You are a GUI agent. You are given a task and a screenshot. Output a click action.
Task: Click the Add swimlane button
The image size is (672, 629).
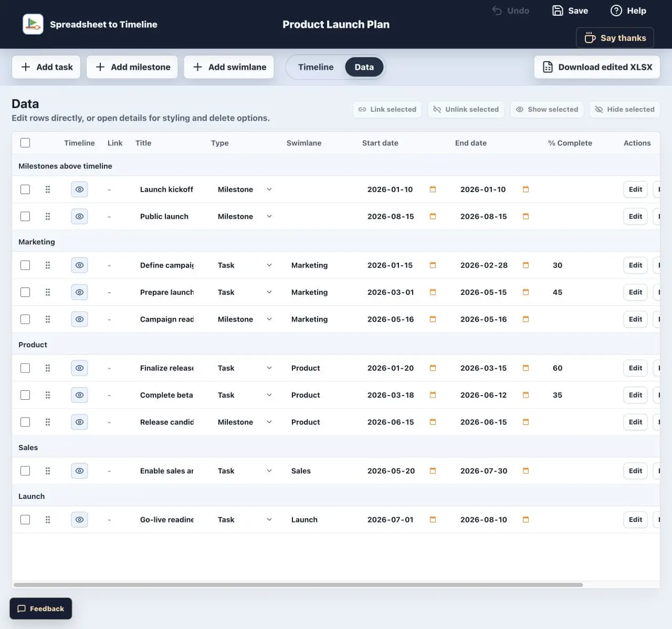(x=229, y=67)
